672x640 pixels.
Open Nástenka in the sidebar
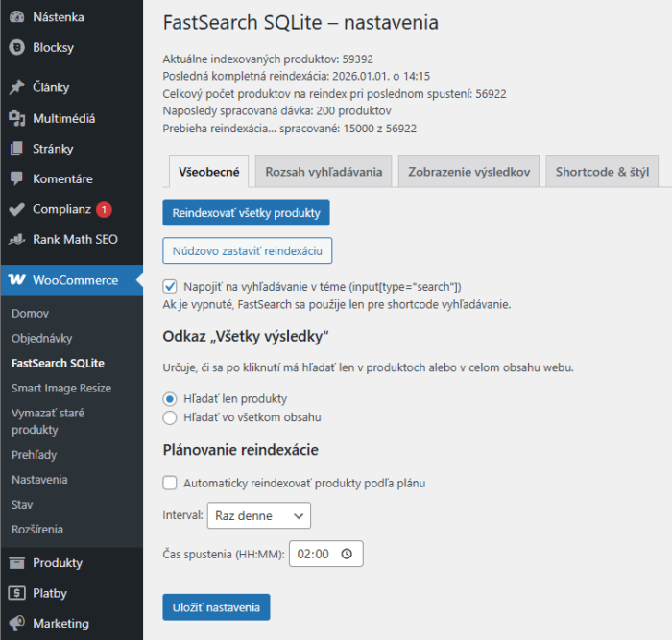pos(59,17)
